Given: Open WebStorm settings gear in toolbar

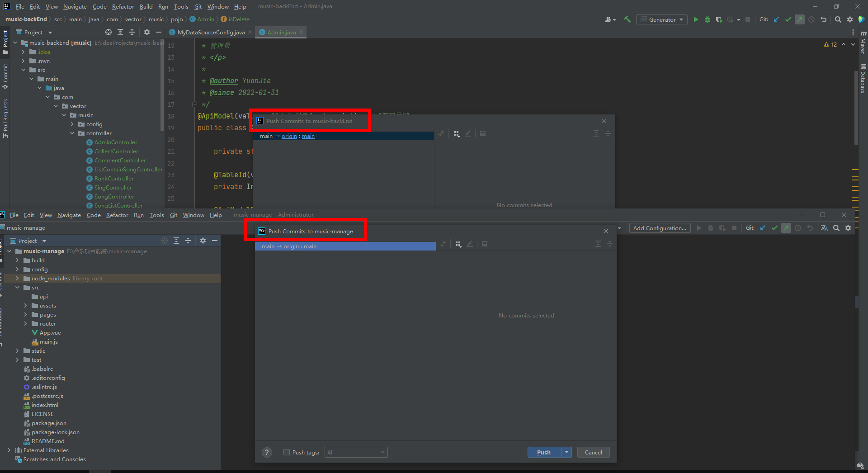Looking at the screenshot, I should pyautogui.click(x=848, y=228).
